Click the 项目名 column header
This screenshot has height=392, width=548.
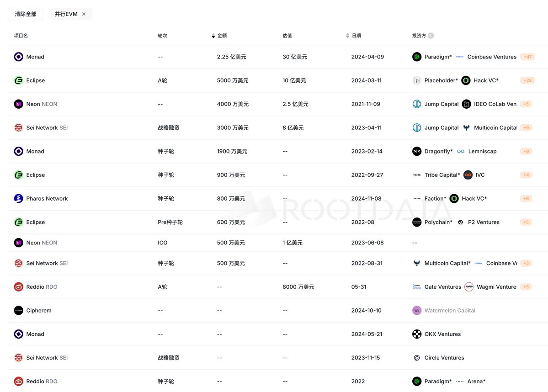coord(21,36)
